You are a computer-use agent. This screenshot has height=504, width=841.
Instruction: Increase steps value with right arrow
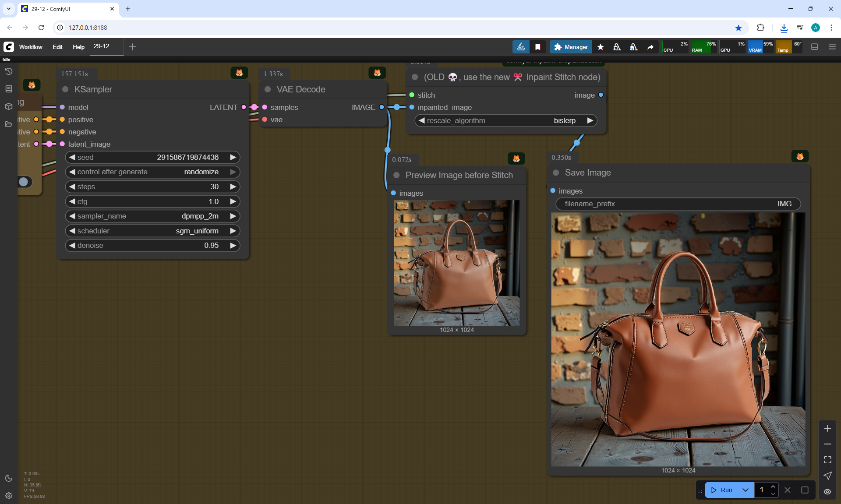pos(233,187)
